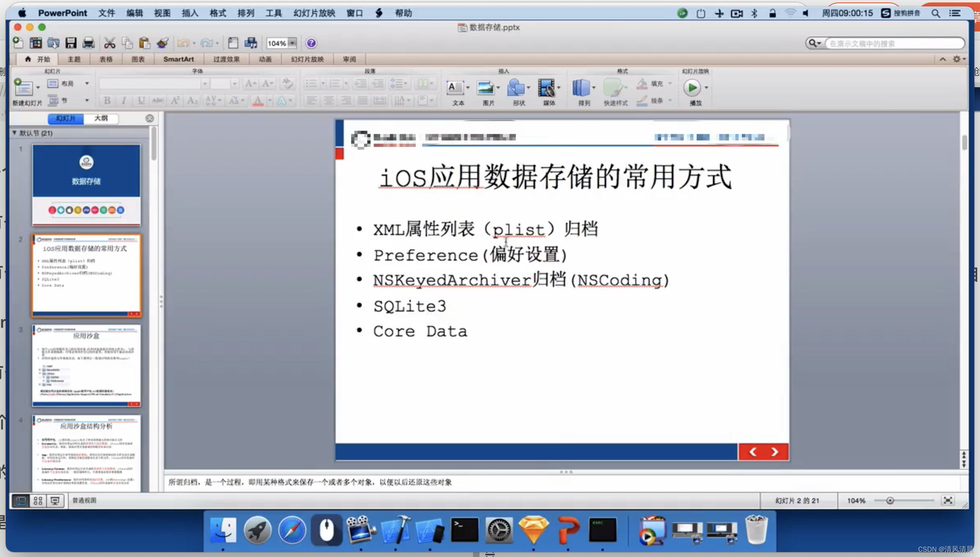This screenshot has width=980, height=557.
Task: Open Xcode from the Dock
Action: point(396,530)
